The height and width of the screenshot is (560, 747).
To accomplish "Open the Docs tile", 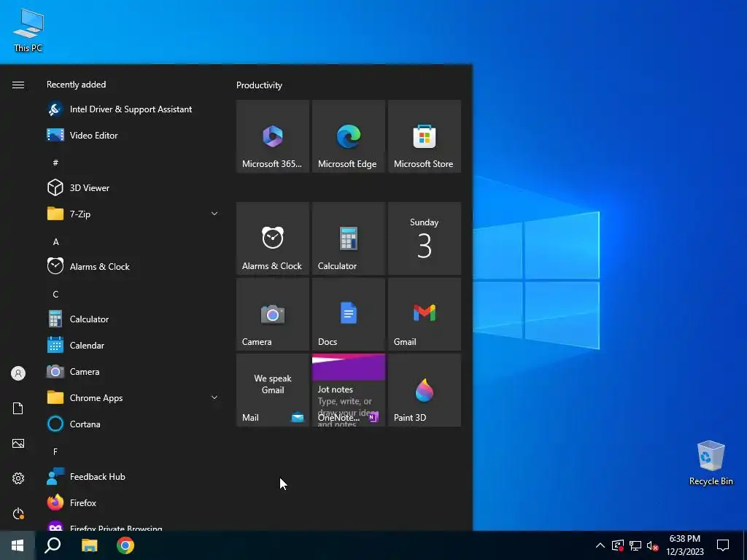I will tap(348, 314).
